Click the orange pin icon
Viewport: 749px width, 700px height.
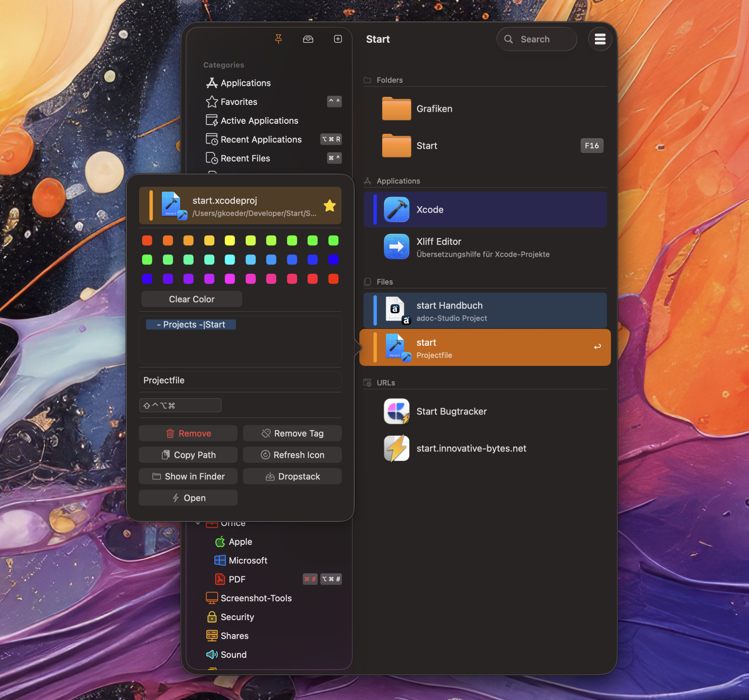click(278, 39)
